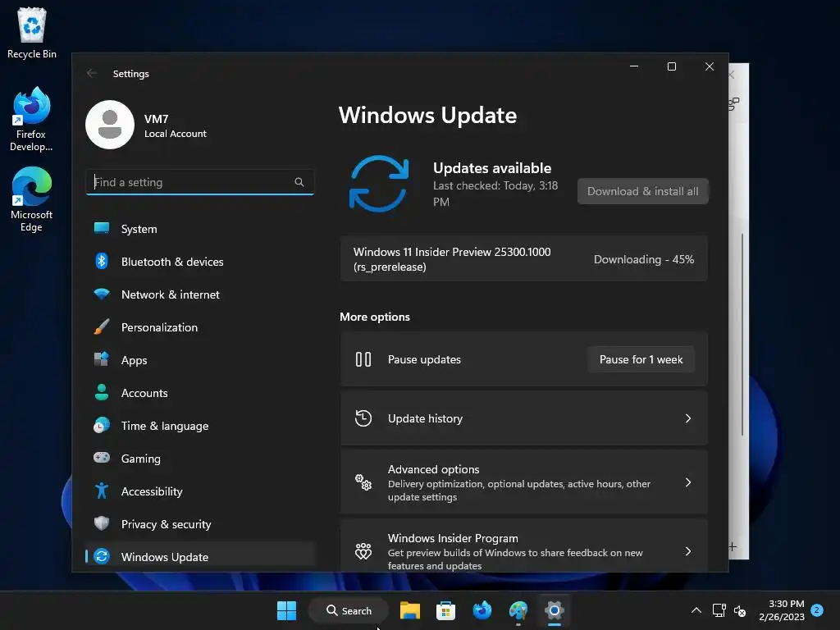Viewport: 840px width, 630px height.
Task: Click Download & install all
Action: [x=643, y=191]
